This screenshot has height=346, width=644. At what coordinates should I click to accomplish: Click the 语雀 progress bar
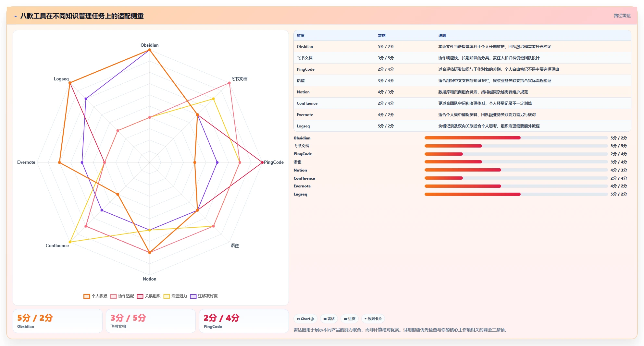point(516,162)
